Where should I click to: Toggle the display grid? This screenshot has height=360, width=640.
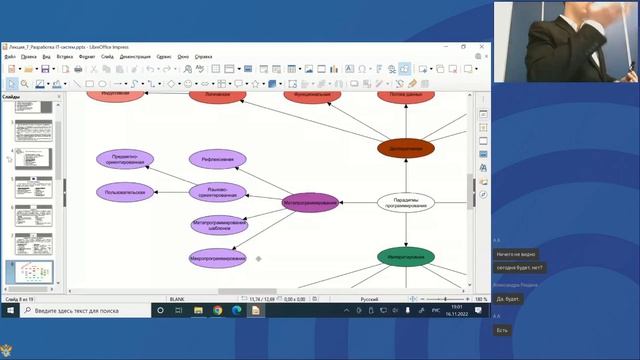pos(216,69)
